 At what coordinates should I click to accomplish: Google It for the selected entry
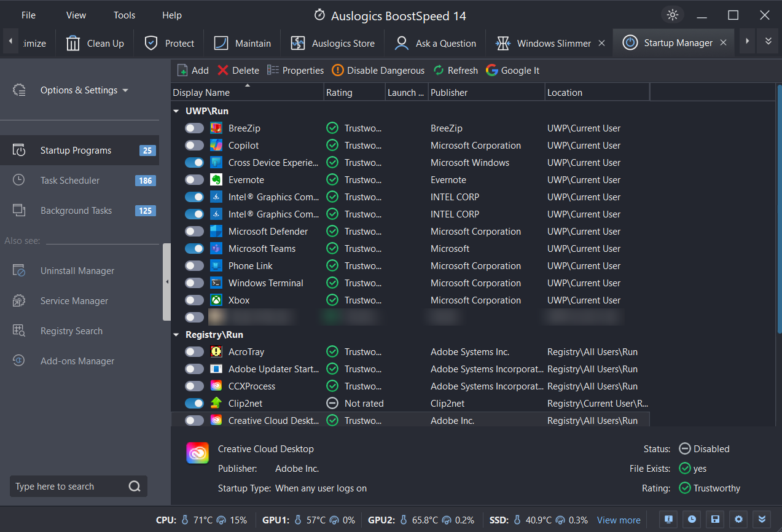click(x=512, y=70)
